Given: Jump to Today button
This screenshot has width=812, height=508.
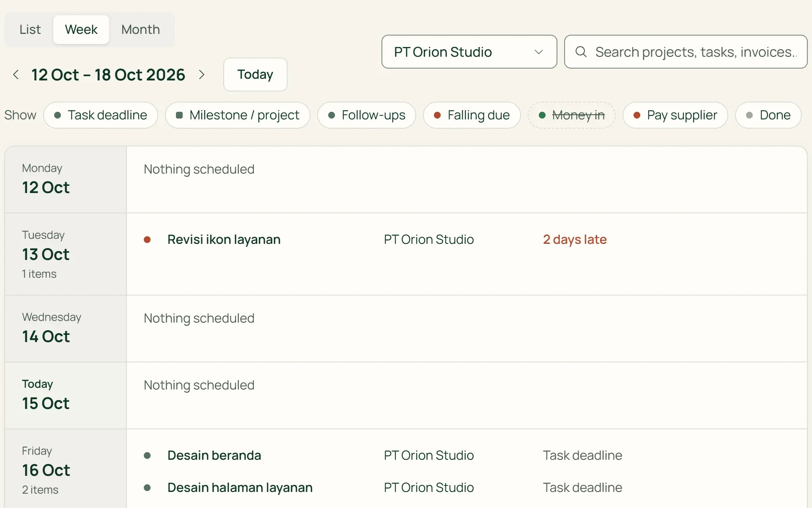Looking at the screenshot, I should (x=255, y=75).
